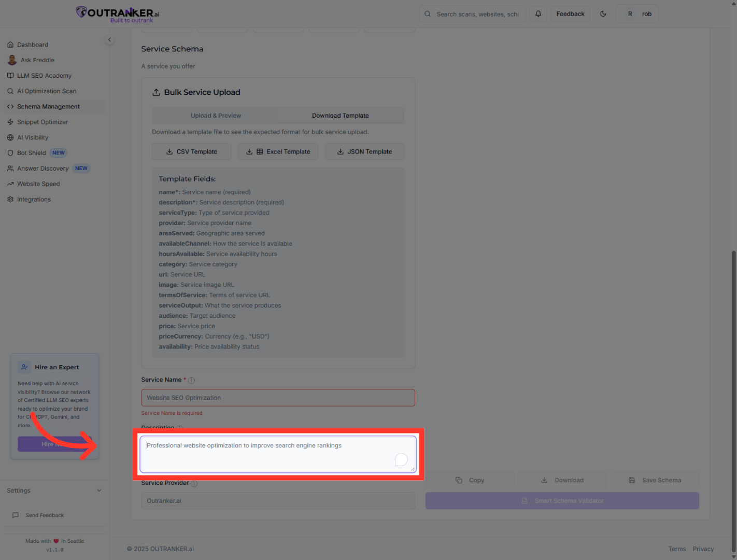737x560 pixels.
Task: Open the Feedback button in header
Action: coord(570,14)
